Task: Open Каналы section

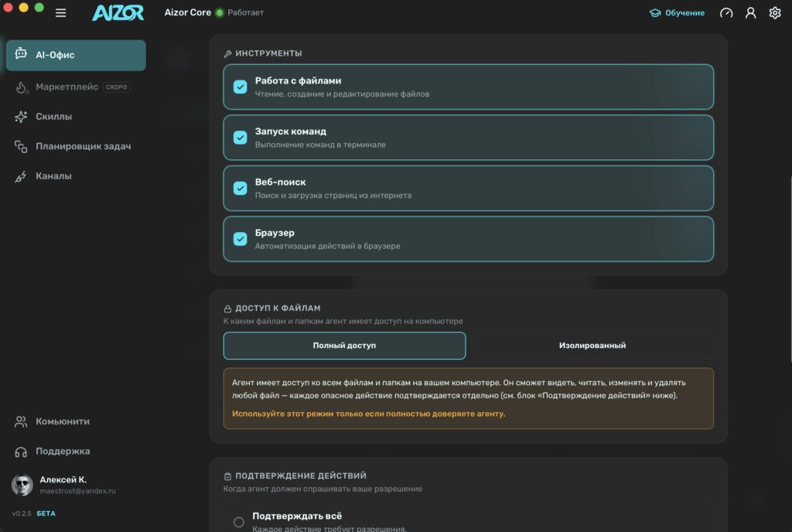Action: pyautogui.click(x=76, y=176)
